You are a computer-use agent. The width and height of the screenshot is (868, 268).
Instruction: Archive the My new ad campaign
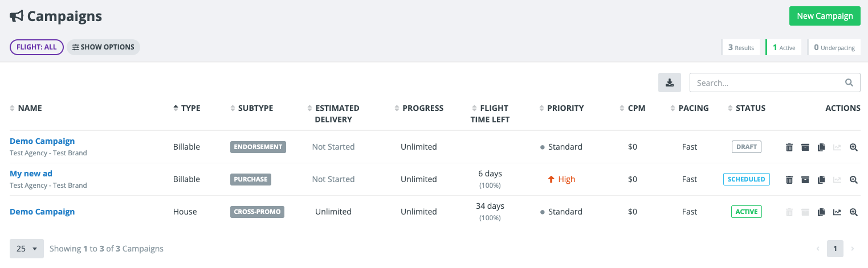[x=805, y=180]
